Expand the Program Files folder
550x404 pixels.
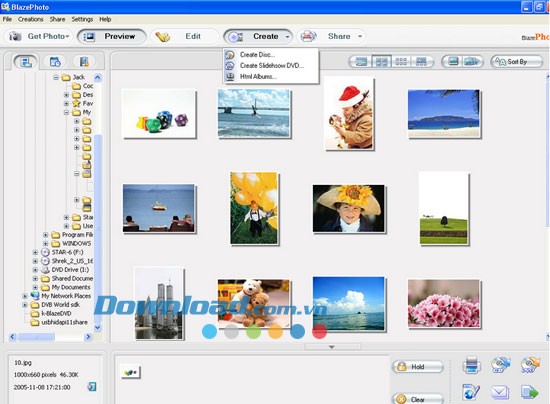(45, 235)
